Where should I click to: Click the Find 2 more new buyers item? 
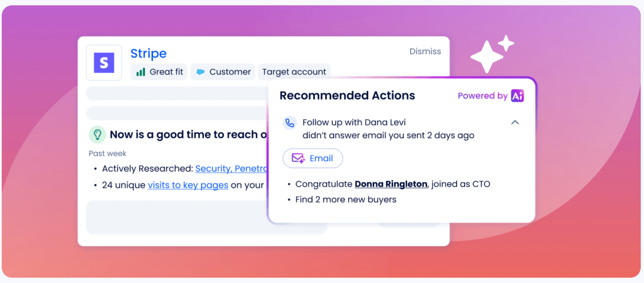pyautogui.click(x=346, y=200)
